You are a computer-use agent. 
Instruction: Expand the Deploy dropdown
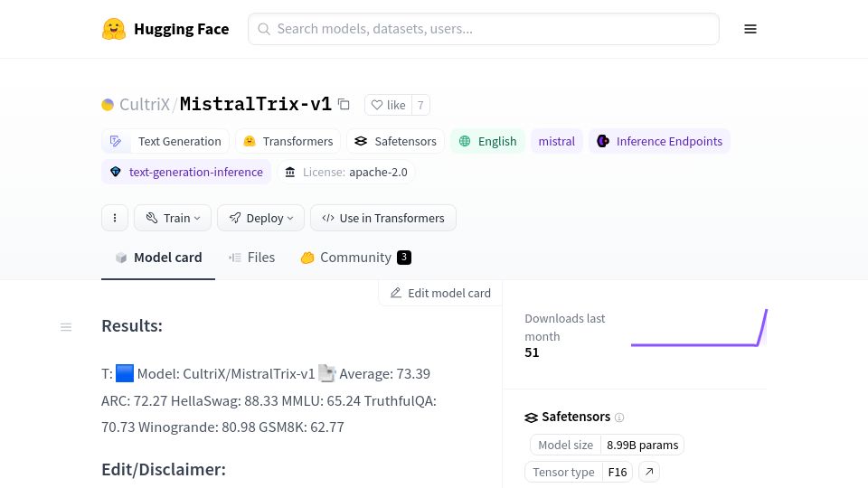pyautogui.click(x=260, y=218)
